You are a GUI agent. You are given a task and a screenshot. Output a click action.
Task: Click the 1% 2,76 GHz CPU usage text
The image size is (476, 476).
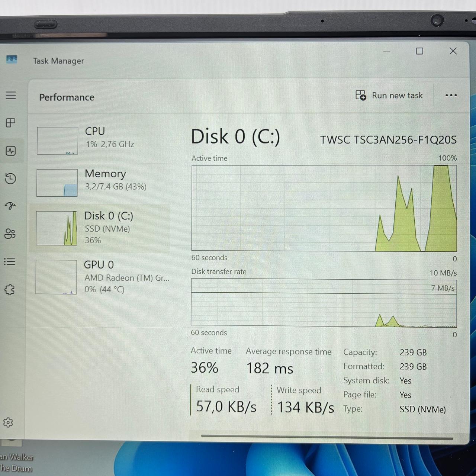(x=110, y=144)
